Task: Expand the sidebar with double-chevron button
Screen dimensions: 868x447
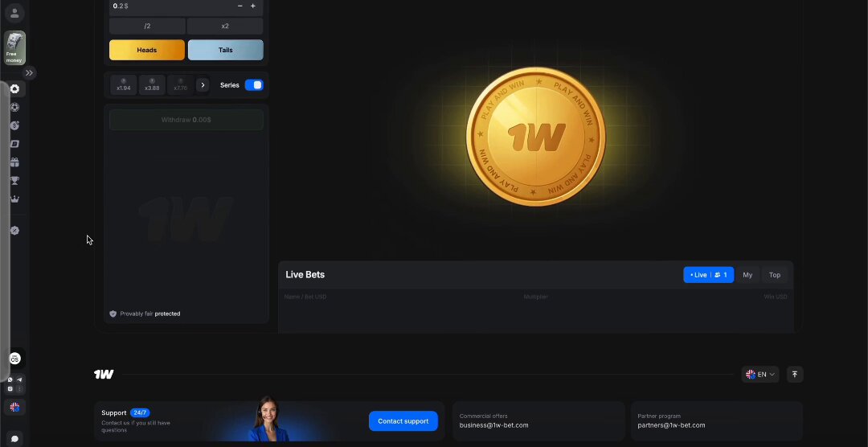Action: [x=30, y=72]
